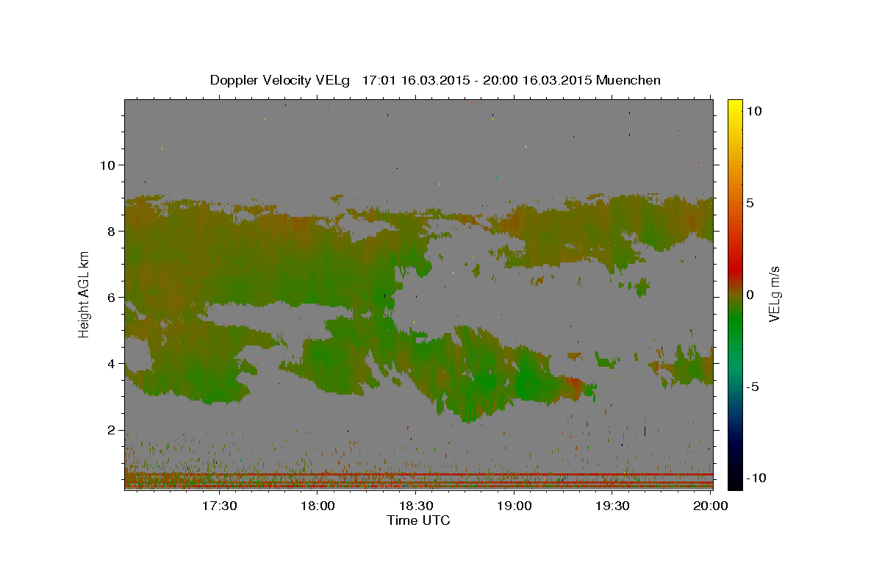The image size is (882, 588).
Task: Click the yellow top of the colorbar
Action: click(735, 107)
